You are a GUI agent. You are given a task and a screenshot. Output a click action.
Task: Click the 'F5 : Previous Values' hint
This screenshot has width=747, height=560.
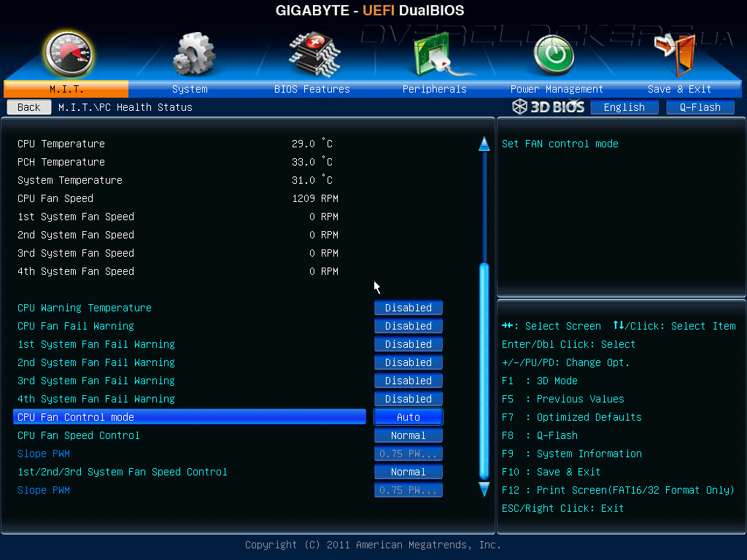(563, 399)
